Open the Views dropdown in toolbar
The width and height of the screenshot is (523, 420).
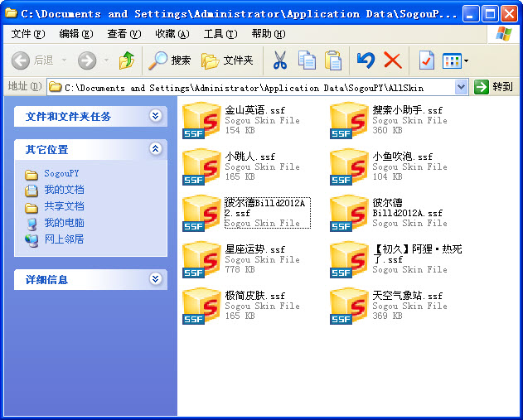click(x=455, y=60)
